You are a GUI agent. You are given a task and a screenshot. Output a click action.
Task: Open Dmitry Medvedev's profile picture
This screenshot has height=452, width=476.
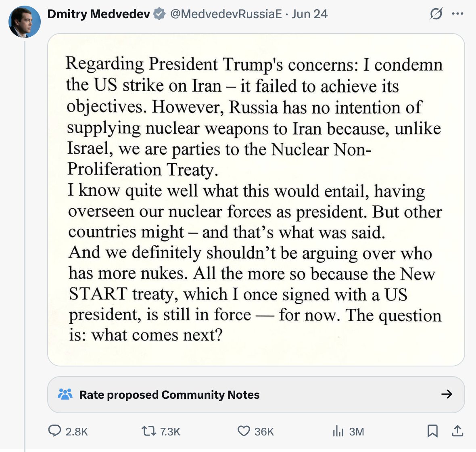(25, 21)
